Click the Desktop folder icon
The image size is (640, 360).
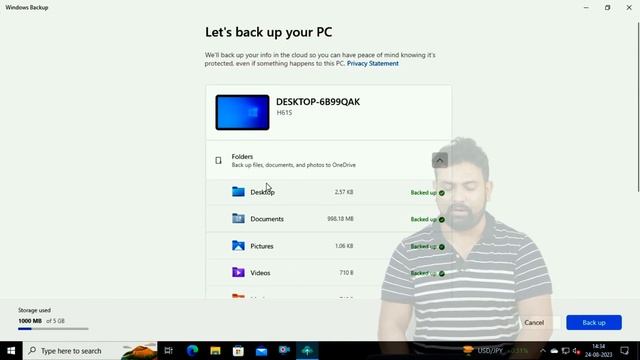point(238,191)
